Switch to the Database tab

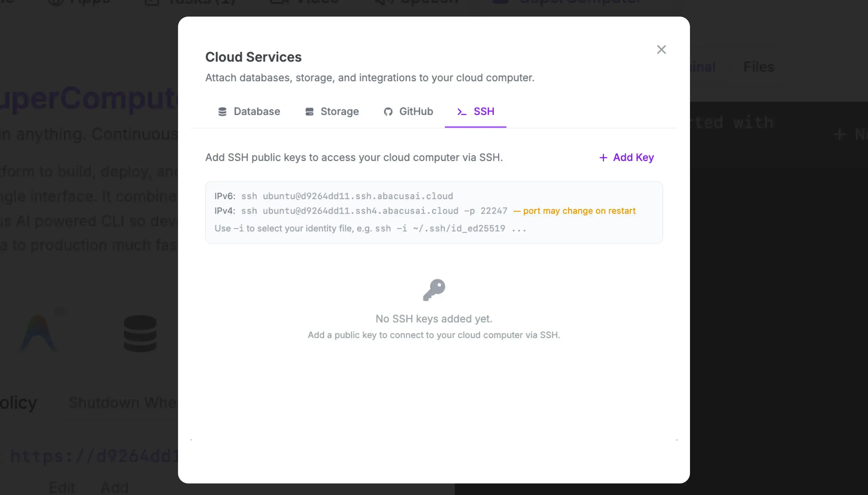click(249, 112)
